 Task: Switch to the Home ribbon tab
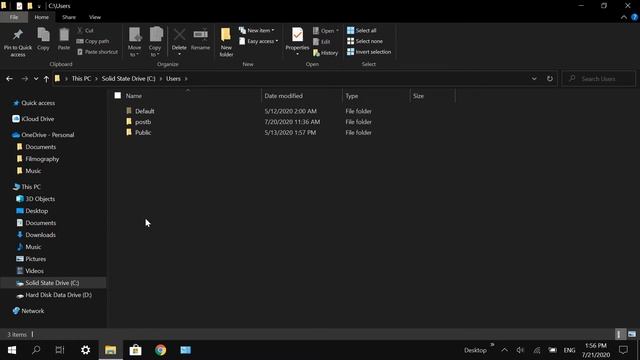[x=41, y=17]
